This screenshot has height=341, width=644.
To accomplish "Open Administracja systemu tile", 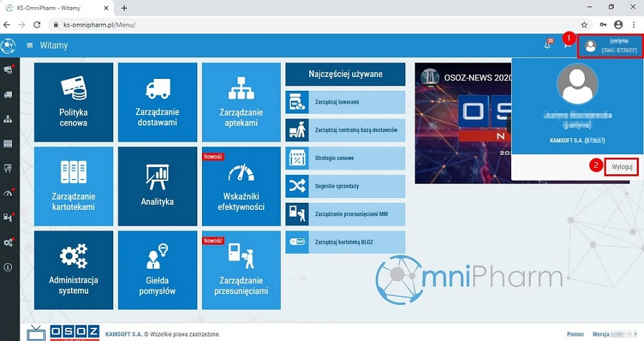I will pos(73,270).
